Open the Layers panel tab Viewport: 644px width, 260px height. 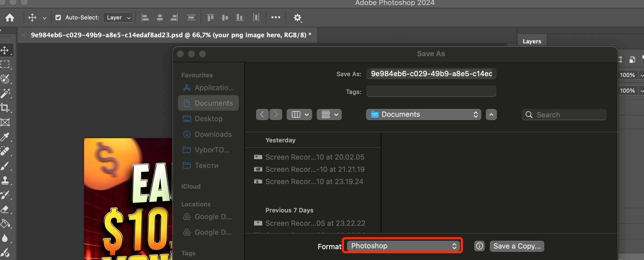(x=532, y=41)
